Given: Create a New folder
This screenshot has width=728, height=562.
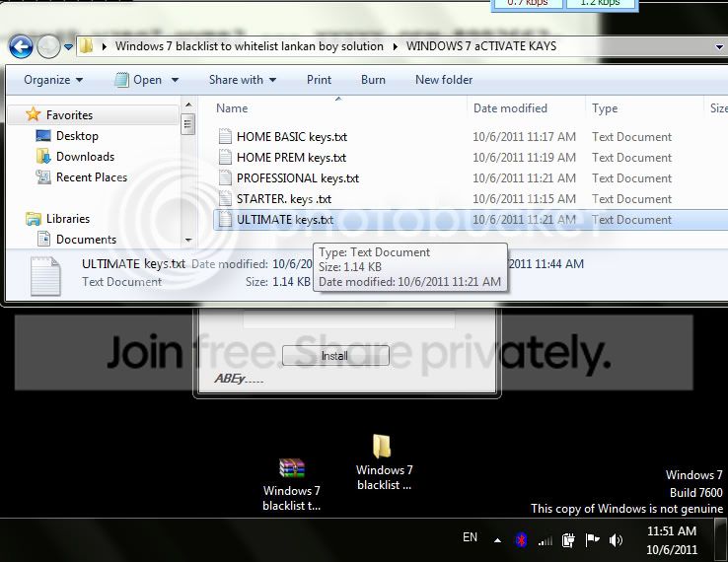Looking at the screenshot, I should [x=444, y=80].
